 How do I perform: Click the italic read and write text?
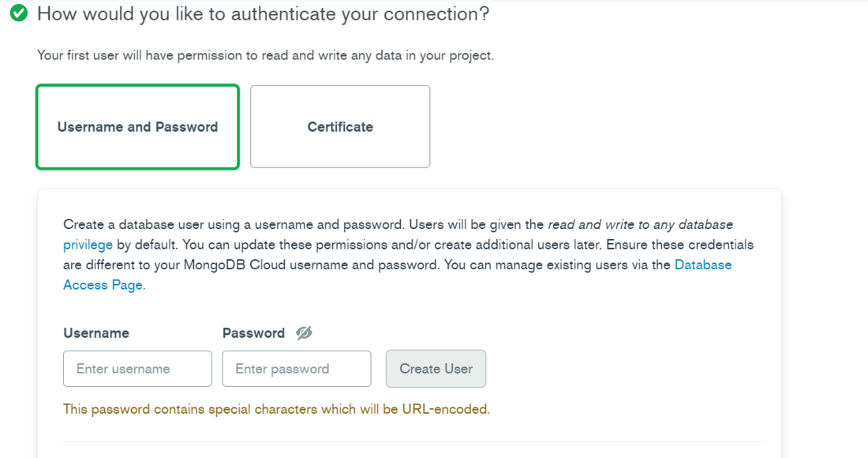(x=640, y=224)
